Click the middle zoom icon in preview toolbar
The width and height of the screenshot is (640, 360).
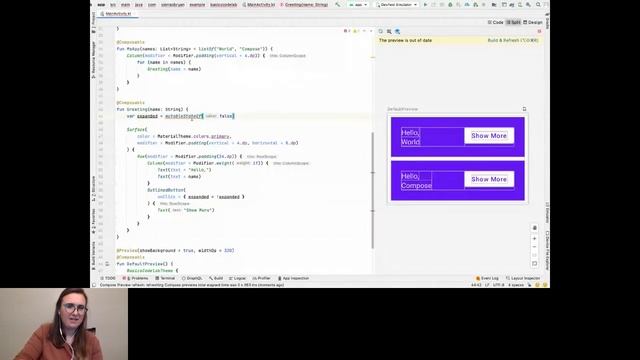pyautogui.click(x=389, y=31)
